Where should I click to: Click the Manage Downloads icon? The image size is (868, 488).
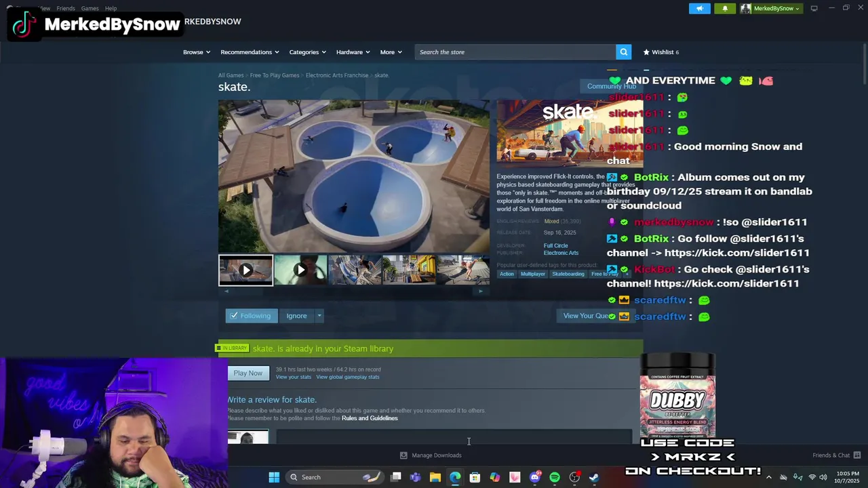[x=403, y=455]
